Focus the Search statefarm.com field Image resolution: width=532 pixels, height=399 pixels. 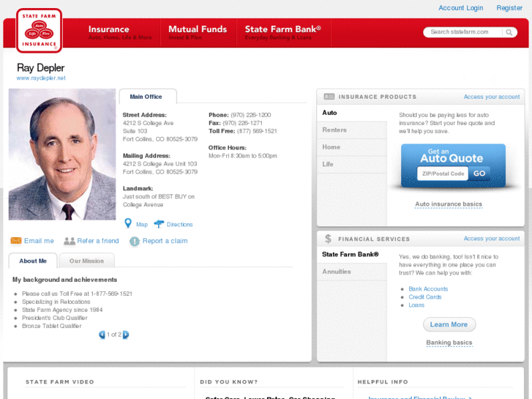coord(462,32)
